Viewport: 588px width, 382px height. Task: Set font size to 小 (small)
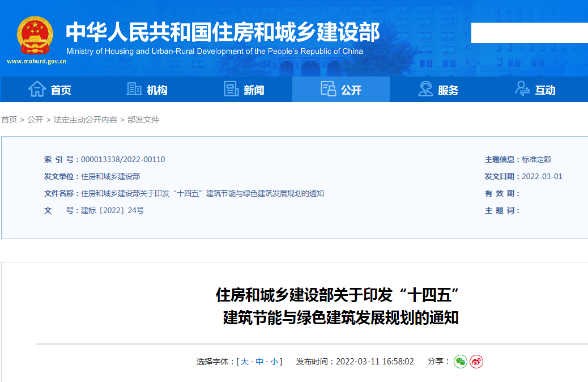click(274, 362)
